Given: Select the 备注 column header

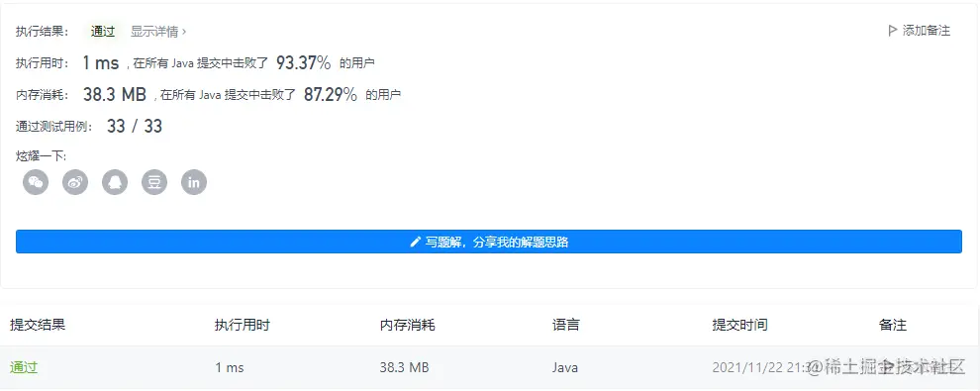Looking at the screenshot, I should pos(893,325).
